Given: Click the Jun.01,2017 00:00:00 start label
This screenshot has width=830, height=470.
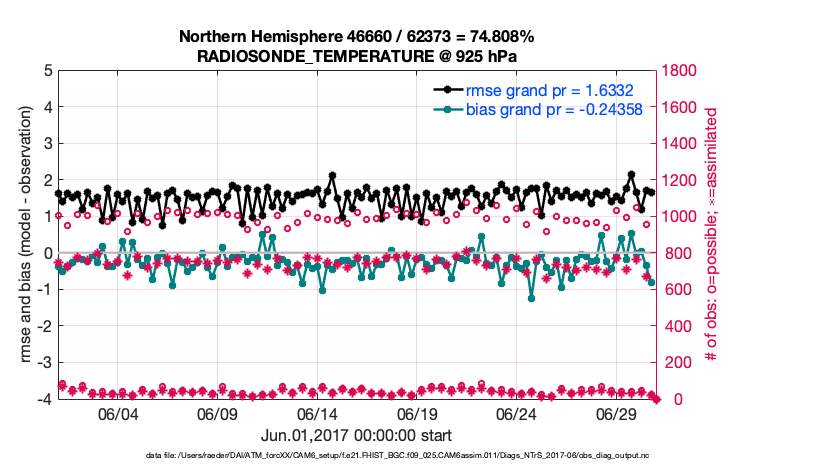Looking at the screenshot, I should coord(356,436).
